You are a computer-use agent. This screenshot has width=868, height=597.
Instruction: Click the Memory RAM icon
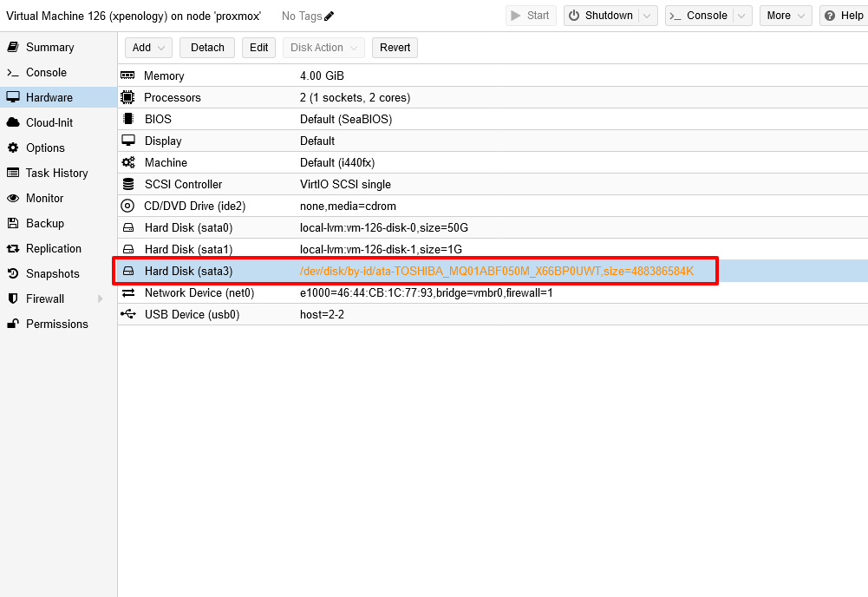pyautogui.click(x=128, y=76)
